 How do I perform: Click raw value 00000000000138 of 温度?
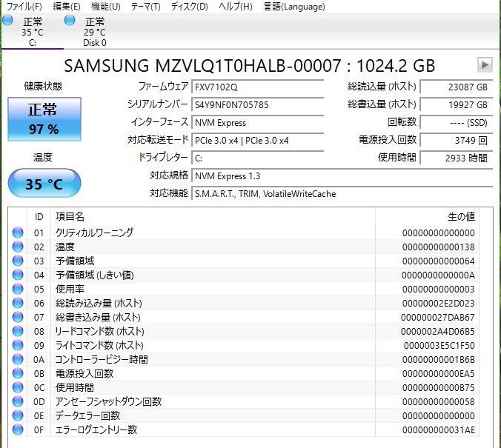click(439, 247)
